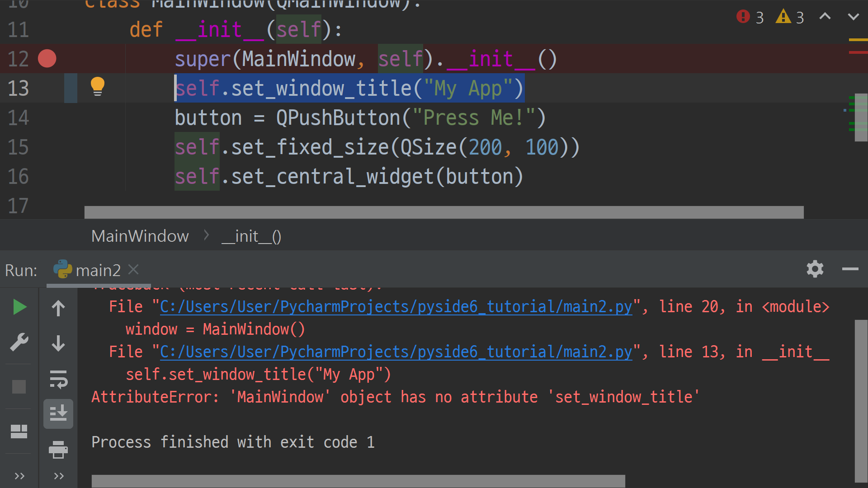
Task: Click the Restore Layout icon
Action: point(19,432)
